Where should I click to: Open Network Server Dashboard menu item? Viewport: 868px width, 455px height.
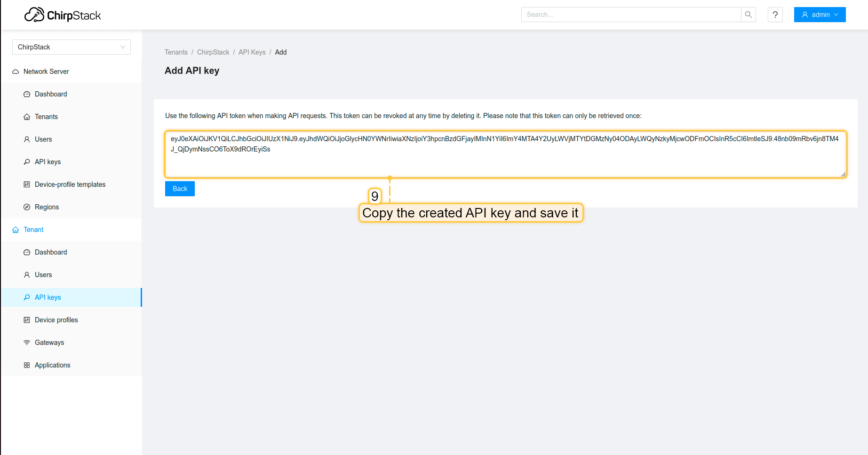[51, 94]
